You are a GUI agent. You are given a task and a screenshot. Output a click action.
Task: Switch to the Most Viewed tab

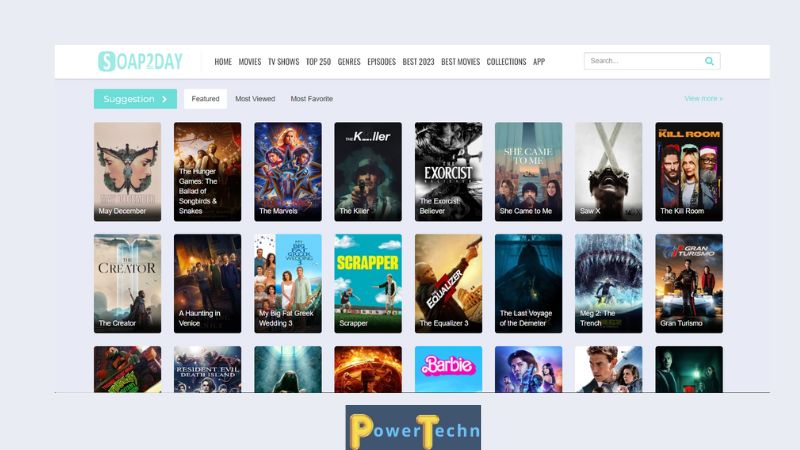pos(255,99)
